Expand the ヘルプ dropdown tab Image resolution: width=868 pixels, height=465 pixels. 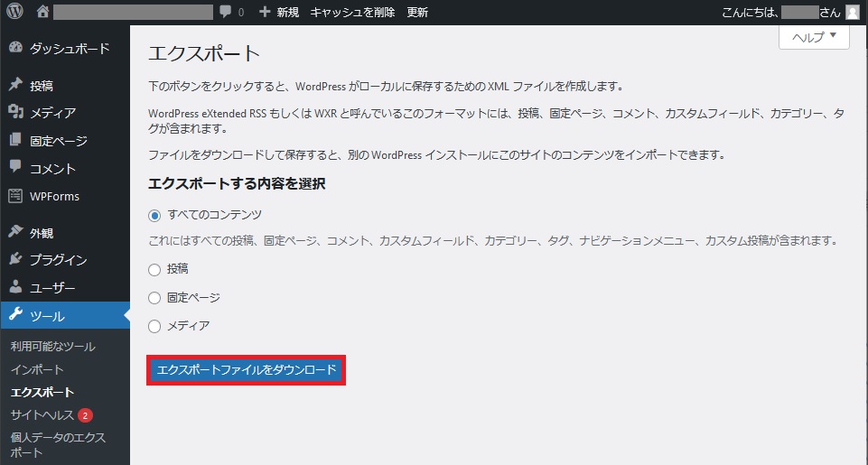814,37
